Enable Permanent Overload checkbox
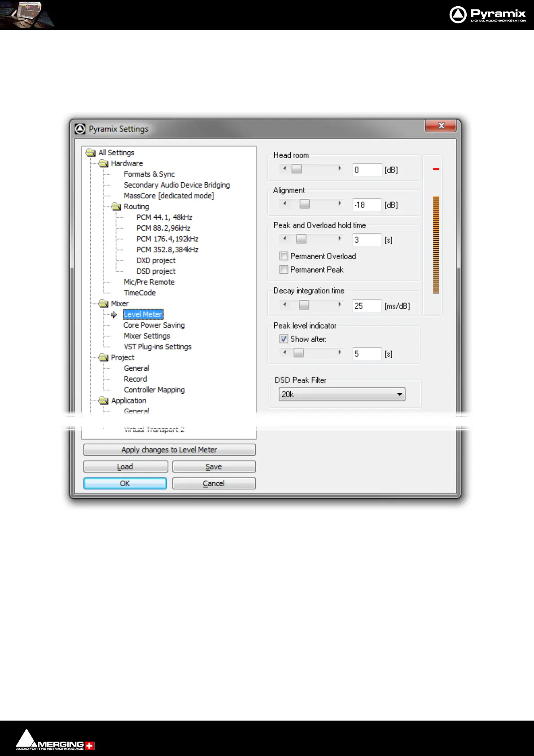This screenshot has height=756, width=534. point(284,256)
